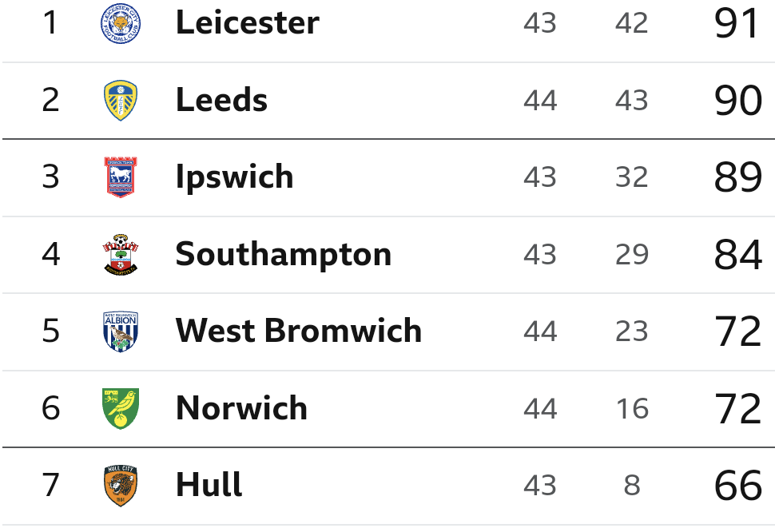The width and height of the screenshot is (775, 532).
Task: Click the Ipswich Town club crest
Action: [x=121, y=177]
